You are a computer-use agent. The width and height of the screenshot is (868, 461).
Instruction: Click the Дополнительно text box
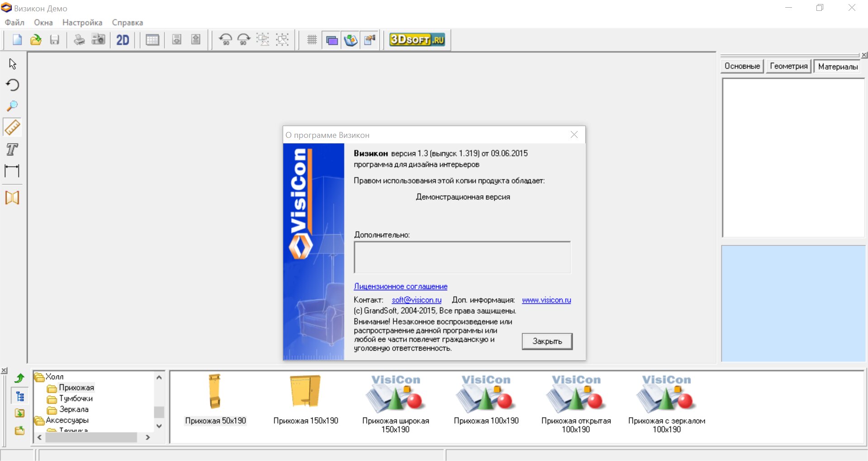point(462,258)
